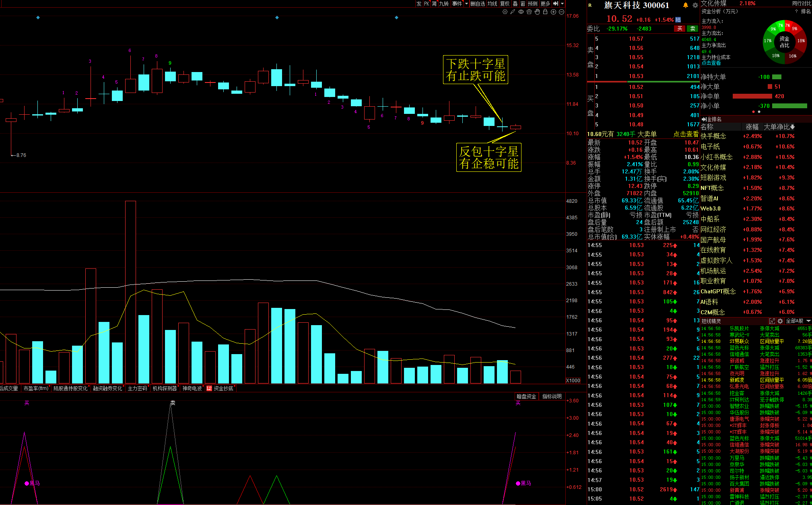Zoom in with the plus circle icon
Viewport: 812px width, 505px height.
point(553,12)
